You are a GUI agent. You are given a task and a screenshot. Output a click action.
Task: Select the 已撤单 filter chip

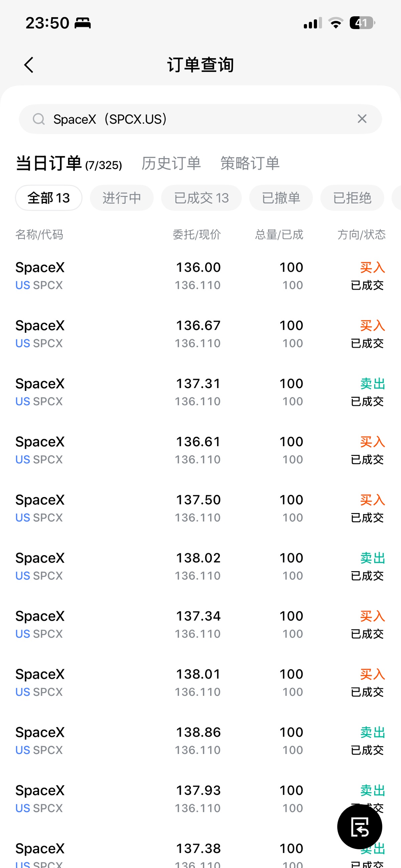281,198
